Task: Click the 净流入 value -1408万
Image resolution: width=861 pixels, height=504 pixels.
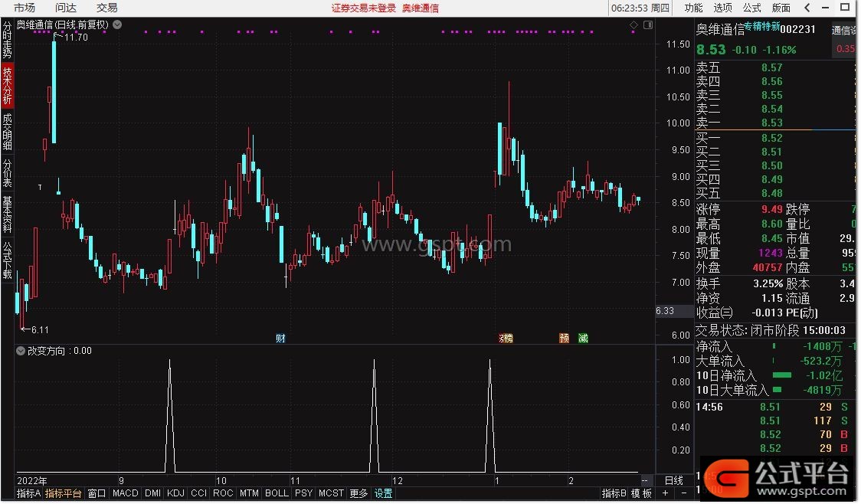Action: (x=822, y=346)
